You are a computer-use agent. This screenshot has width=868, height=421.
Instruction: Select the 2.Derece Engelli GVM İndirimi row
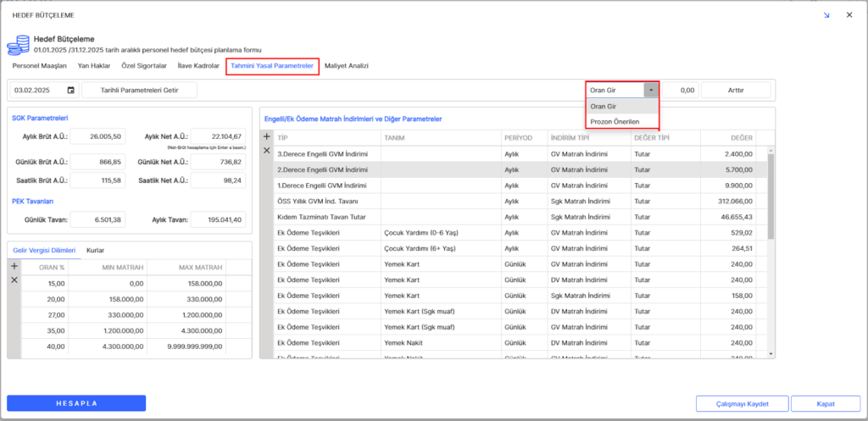(322, 169)
